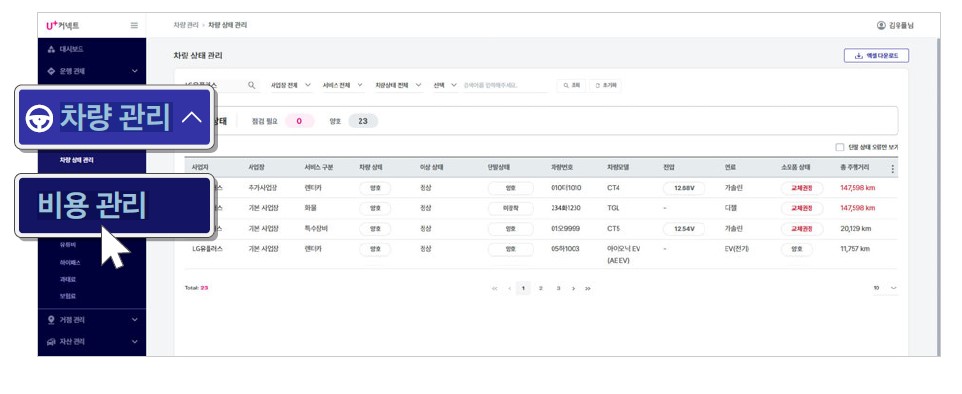The height and width of the screenshot is (394, 962).
Task: Click the 총 주행거리 column header
Action: tap(855, 167)
